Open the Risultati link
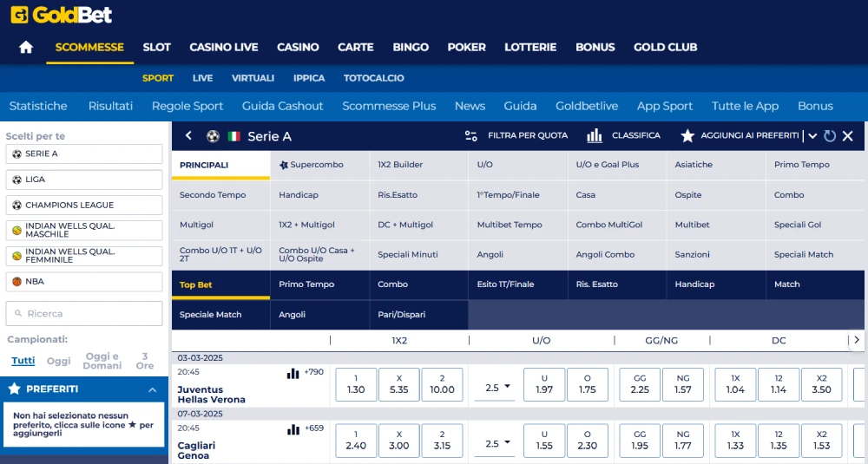The height and width of the screenshot is (464, 868). 111,106
